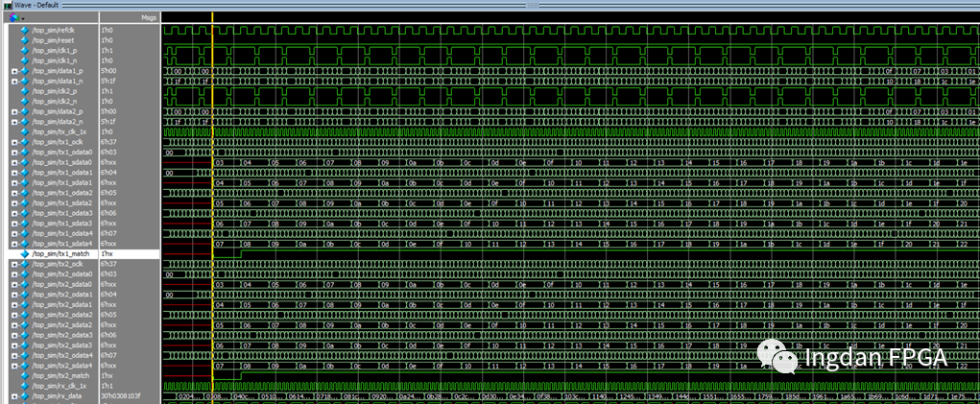Click the /top_sim/clk2_n diamond icon

pyautogui.click(x=25, y=101)
